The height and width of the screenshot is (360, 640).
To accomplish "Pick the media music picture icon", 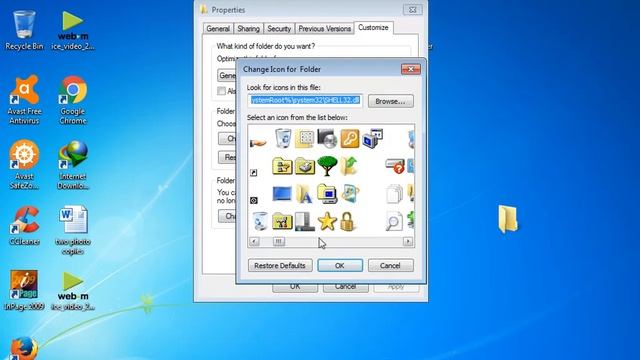I will [x=350, y=193].
